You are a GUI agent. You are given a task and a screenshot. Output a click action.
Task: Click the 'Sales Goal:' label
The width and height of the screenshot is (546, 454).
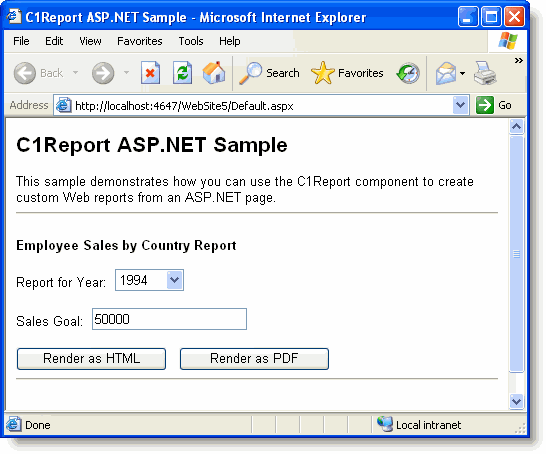click(49, 321)
